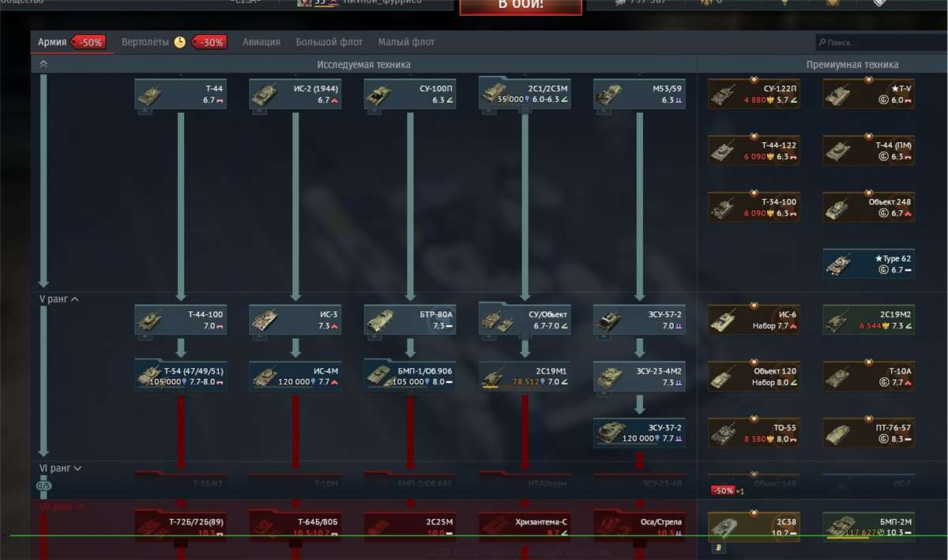This screenshot has width=948, height=560.
Task: Select the ЗСУ-57-2 anti-air card
Action: click(x=640, y=320)
